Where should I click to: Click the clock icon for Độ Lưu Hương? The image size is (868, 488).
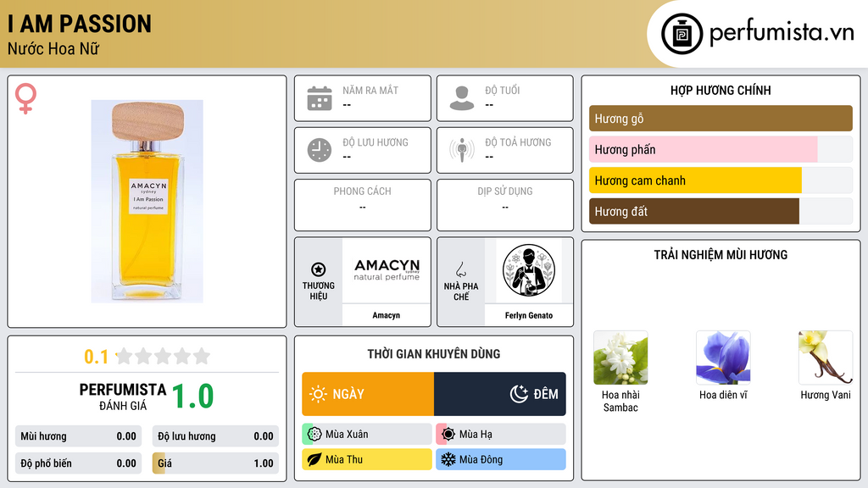(x=320, y=150)
